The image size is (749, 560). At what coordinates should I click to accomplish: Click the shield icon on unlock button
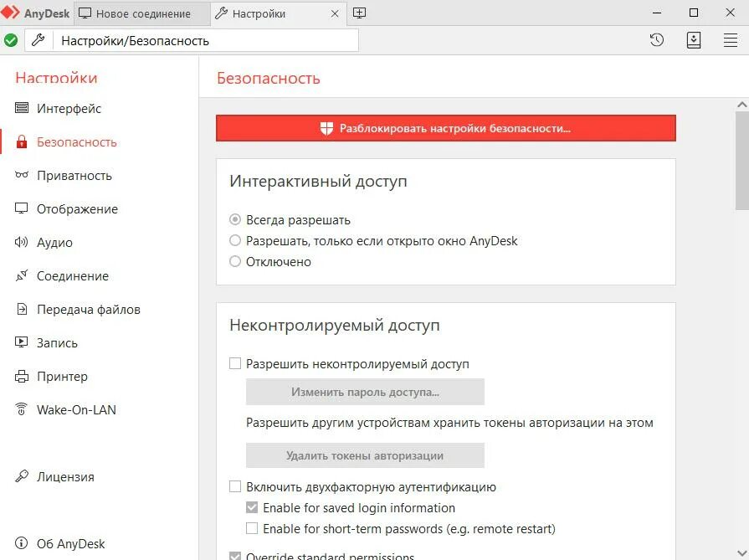pos(326,128)
